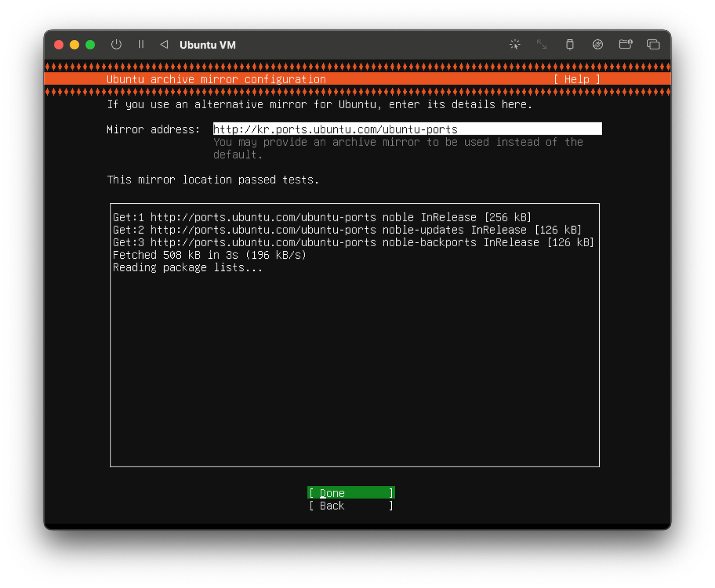
Task: Select the Done button
Action: pyautogui.click(x=351, y=493)
